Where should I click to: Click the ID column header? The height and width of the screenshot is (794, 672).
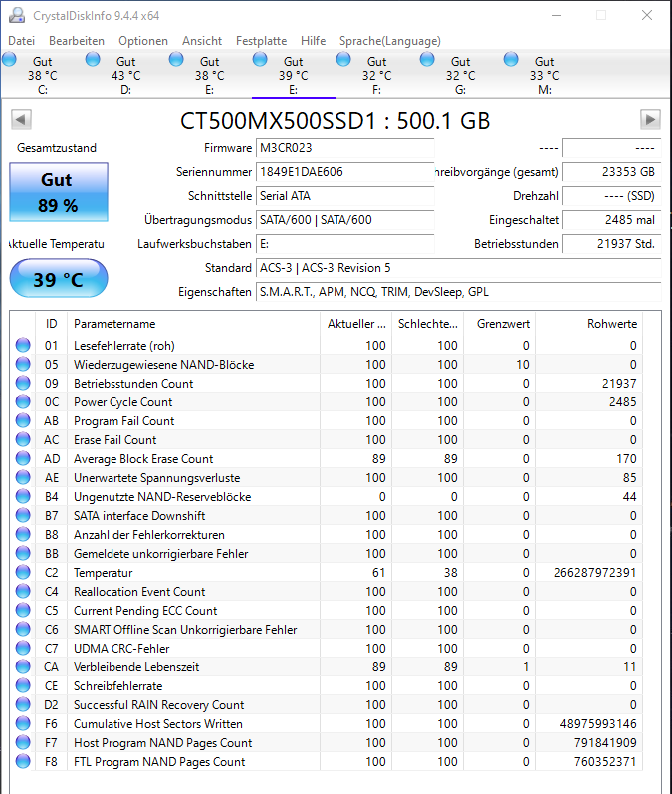51,324
